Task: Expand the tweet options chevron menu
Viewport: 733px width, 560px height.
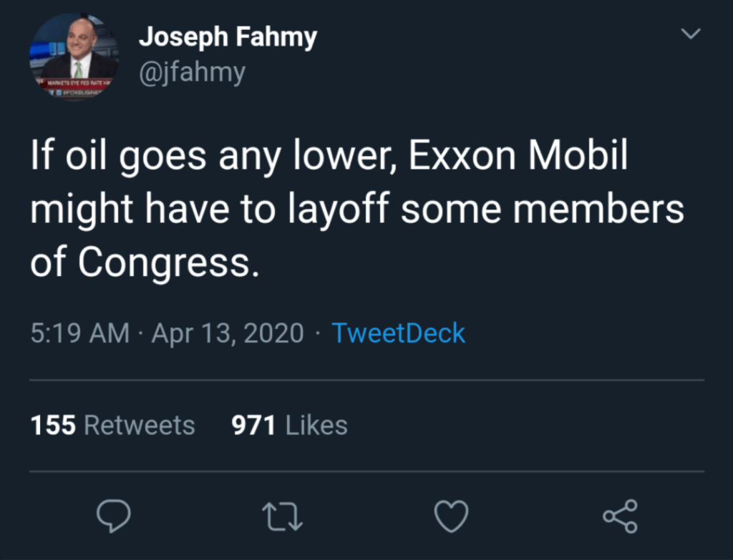Action: click(690, 34)
